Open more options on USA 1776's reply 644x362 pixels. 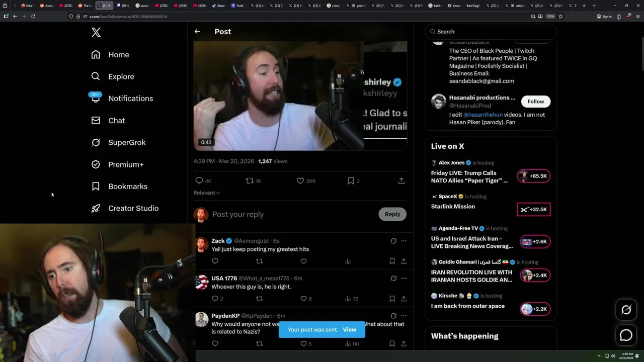[404, 278]
